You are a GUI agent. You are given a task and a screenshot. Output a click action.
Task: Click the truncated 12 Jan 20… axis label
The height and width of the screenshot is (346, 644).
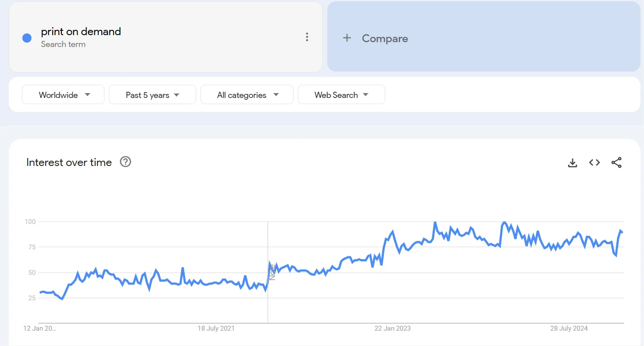coord(40,328)
